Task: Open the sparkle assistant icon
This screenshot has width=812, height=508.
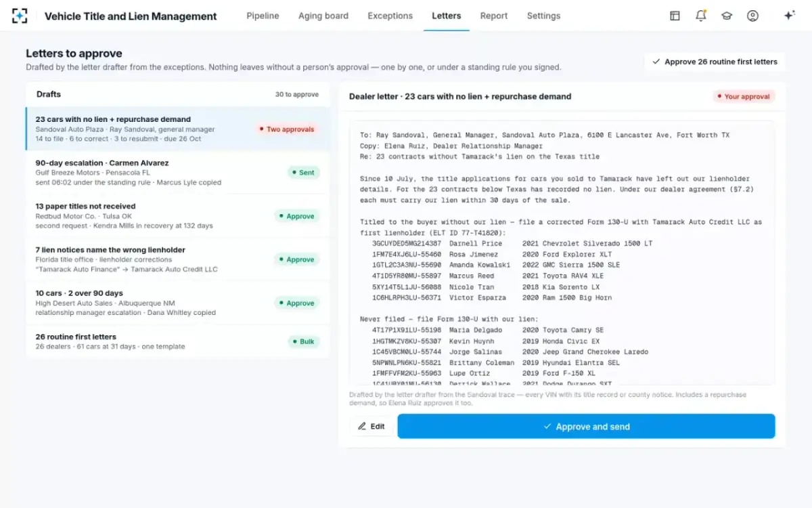Action: pos(789,16)
